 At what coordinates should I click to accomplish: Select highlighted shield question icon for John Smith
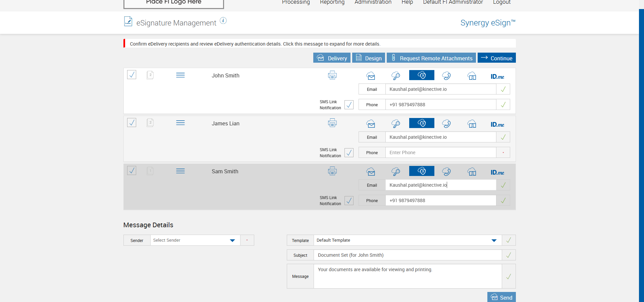coord(422,75)
